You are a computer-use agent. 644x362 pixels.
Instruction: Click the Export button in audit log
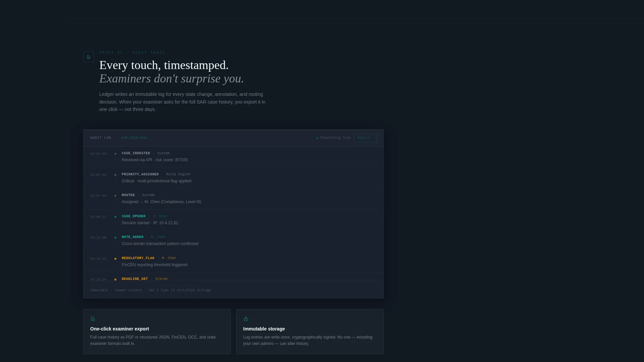pyautogui.click(x=365, y=138)
